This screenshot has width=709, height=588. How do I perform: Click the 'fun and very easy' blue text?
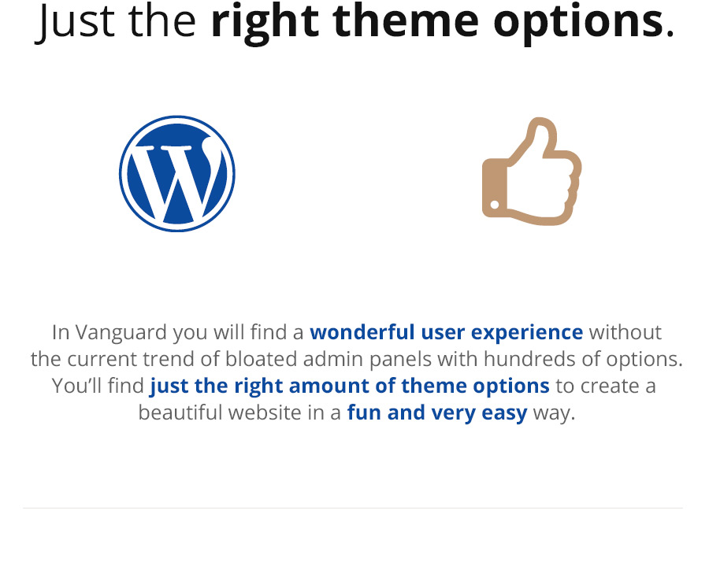(437, 412)
